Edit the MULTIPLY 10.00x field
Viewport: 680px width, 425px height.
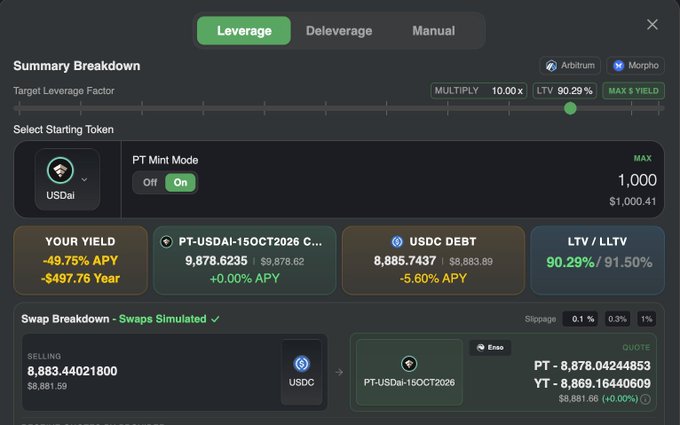click(x=479, y=91)
